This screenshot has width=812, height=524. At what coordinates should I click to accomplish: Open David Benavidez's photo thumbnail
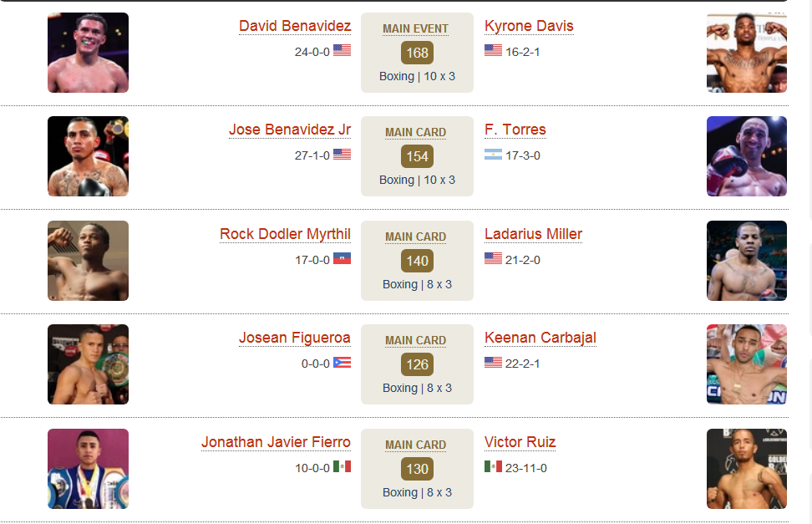tap(88, 53)
